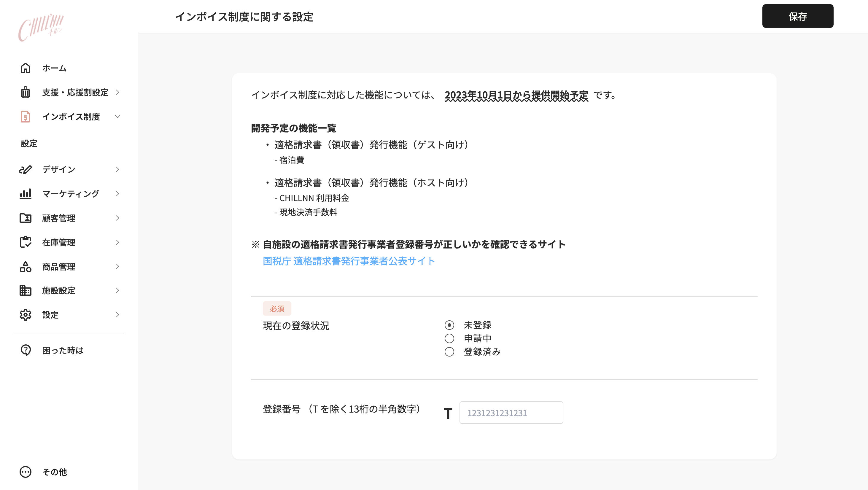
Task: Select the 登録済み radio option
Action: click(449, 352)
